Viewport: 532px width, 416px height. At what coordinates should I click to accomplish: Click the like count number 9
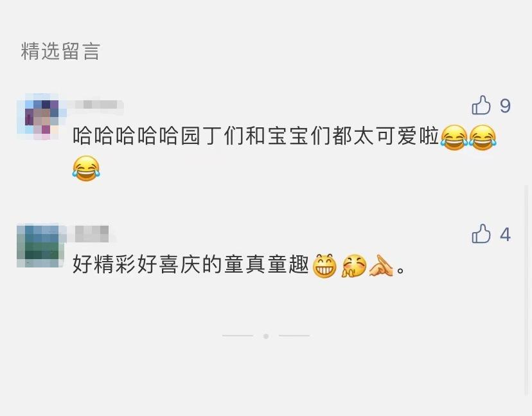click(505, 105)
